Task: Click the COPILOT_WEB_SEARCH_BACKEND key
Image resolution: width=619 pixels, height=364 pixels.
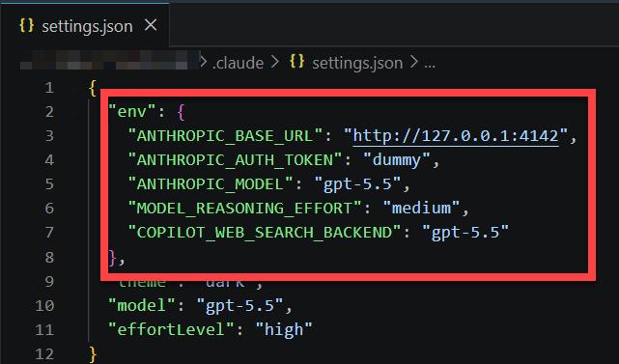Action: tap(265, 232)
